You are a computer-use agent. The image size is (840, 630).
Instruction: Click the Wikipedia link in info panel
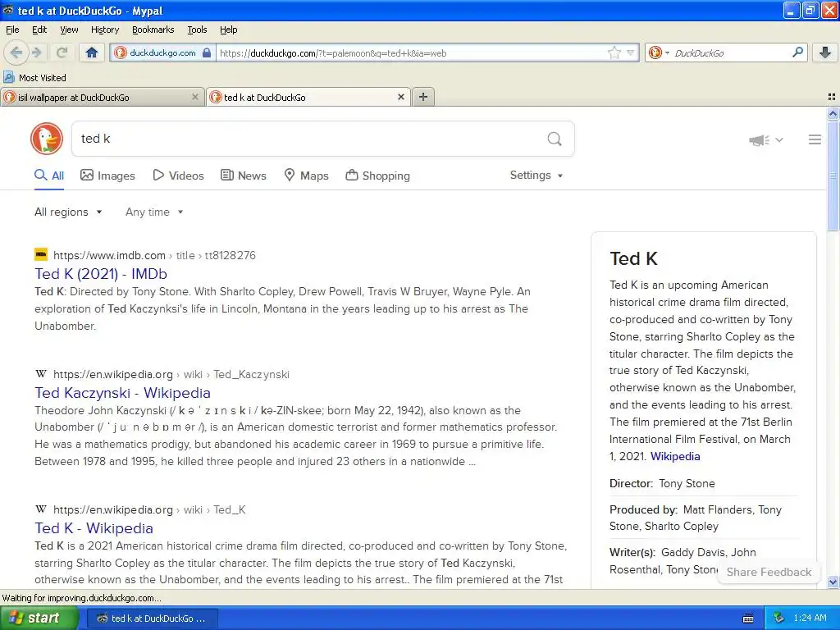[x=675, y=456]
